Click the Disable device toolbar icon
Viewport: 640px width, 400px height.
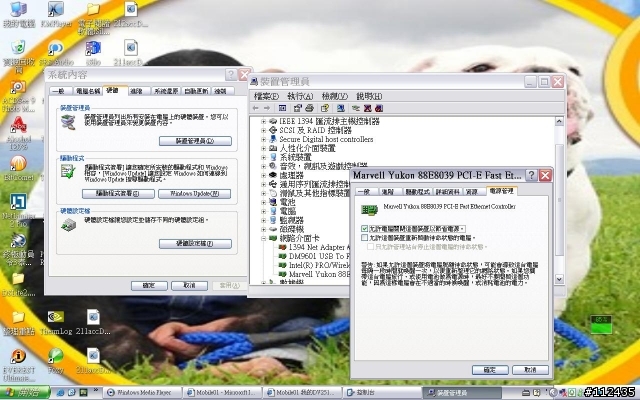click(x=367, y=108)
